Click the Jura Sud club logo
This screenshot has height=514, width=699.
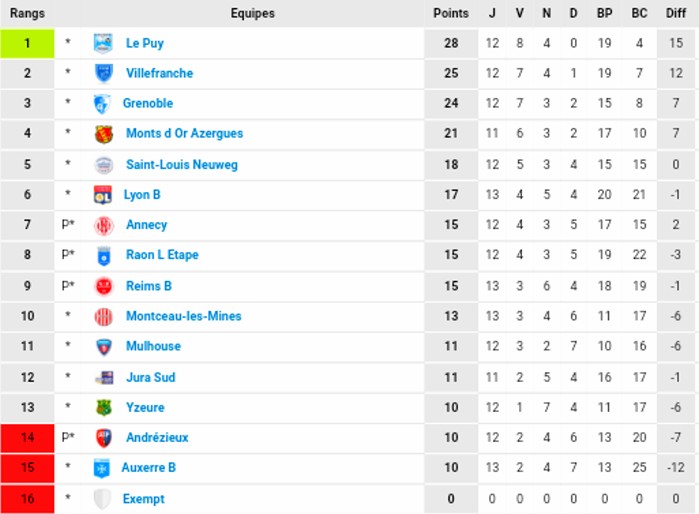(103, 377)
